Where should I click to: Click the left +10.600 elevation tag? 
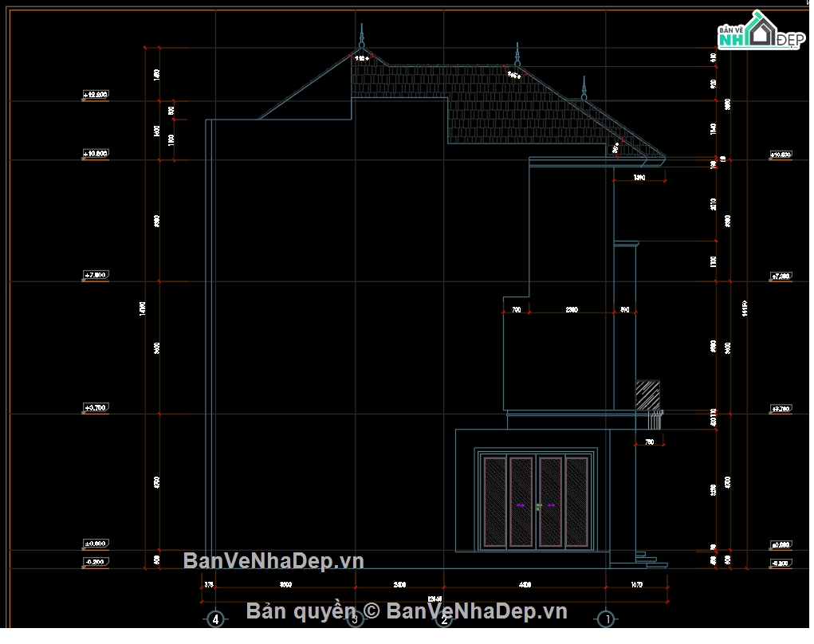coord(95,153)
